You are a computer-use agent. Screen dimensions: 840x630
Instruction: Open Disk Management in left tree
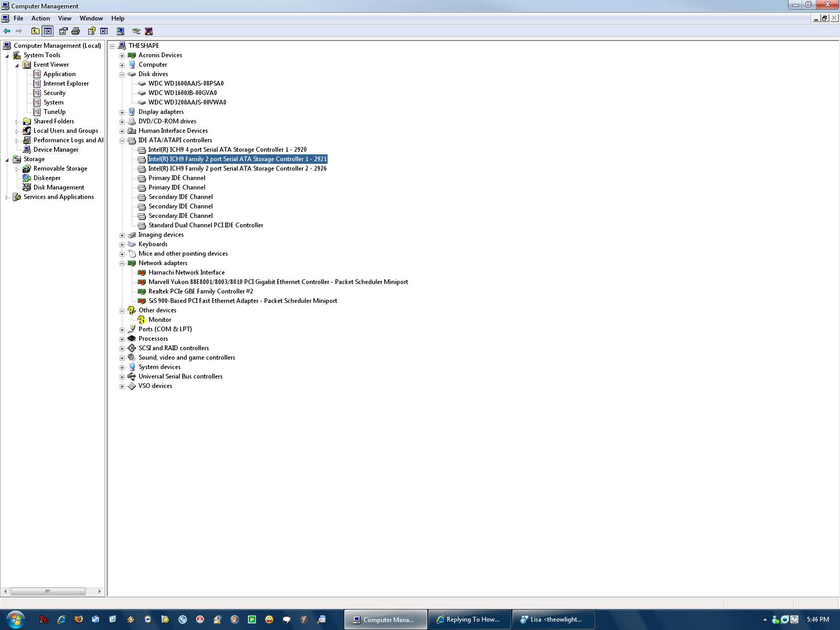58,187
